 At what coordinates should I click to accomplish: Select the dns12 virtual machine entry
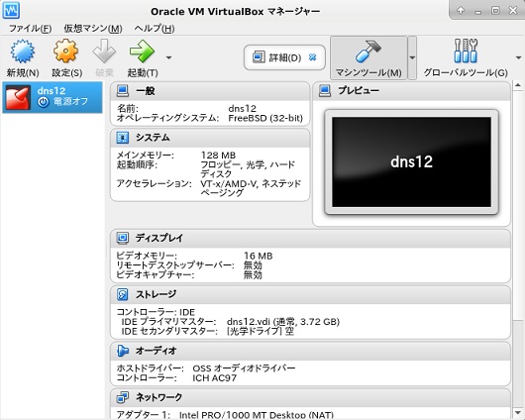(x=52, y=97)
